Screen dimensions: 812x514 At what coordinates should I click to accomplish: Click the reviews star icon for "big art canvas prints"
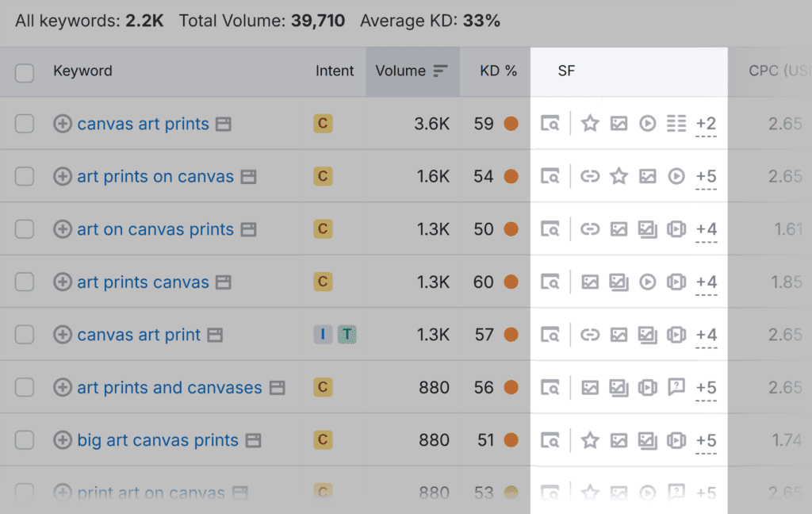click(x=590, y=440)
